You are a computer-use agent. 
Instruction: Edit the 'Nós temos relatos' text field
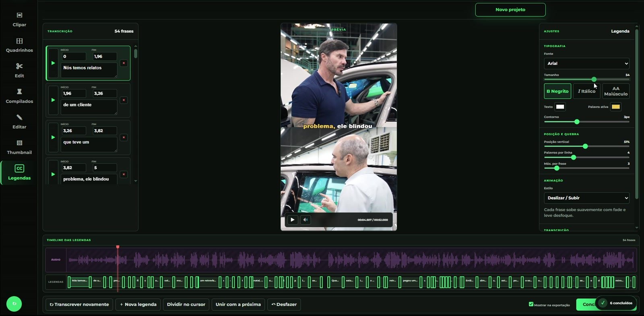click(x=89, y=70)
